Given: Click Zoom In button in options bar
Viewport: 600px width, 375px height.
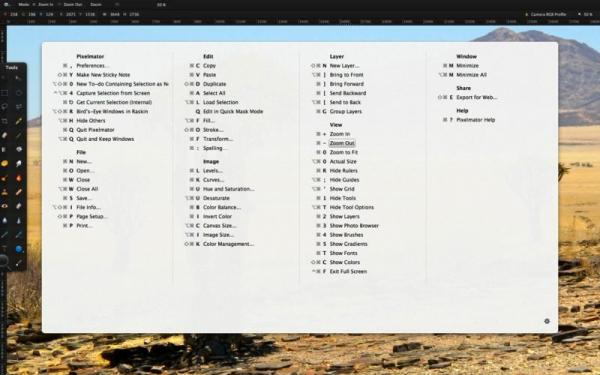Looking at the screenshot, I should coord(46,5).
